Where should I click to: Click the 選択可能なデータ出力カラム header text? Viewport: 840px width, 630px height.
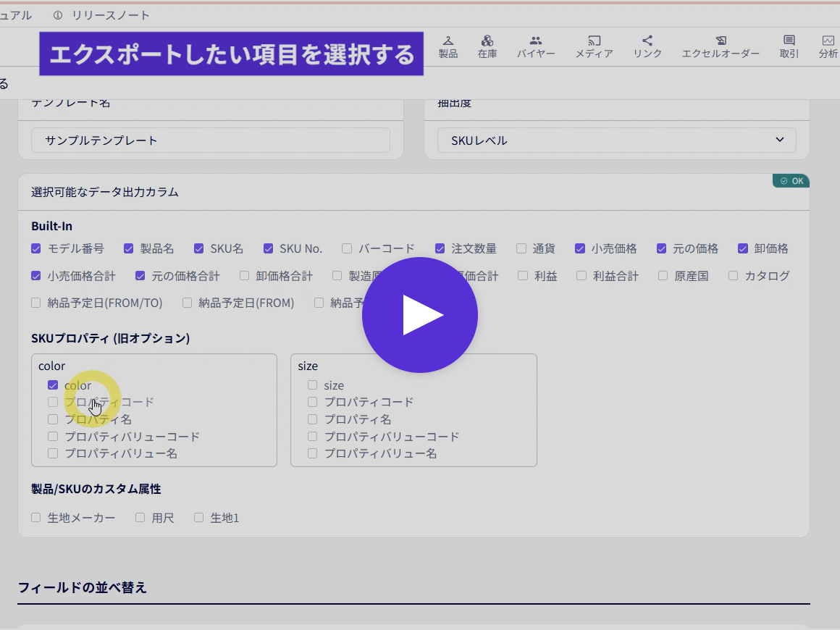click(x=105, y=192)
